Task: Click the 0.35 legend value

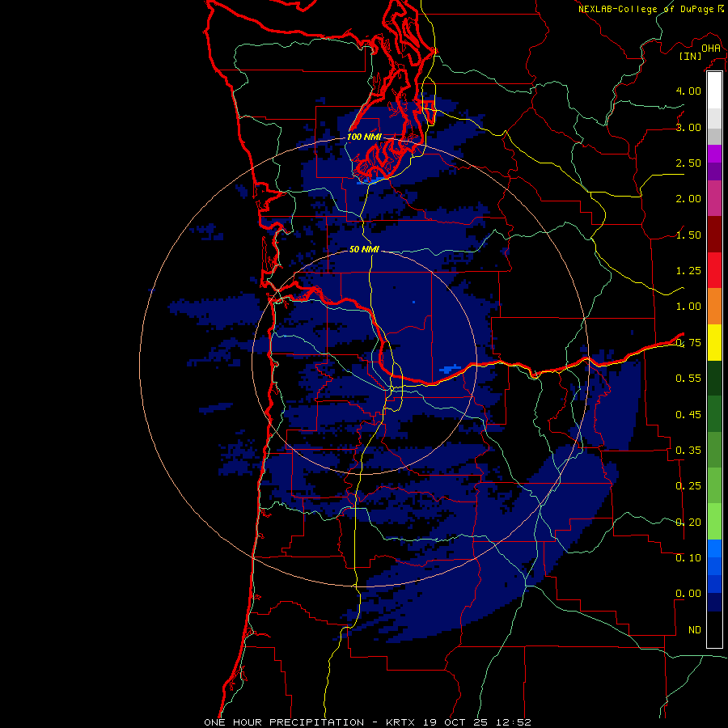Action: (688, 450)
